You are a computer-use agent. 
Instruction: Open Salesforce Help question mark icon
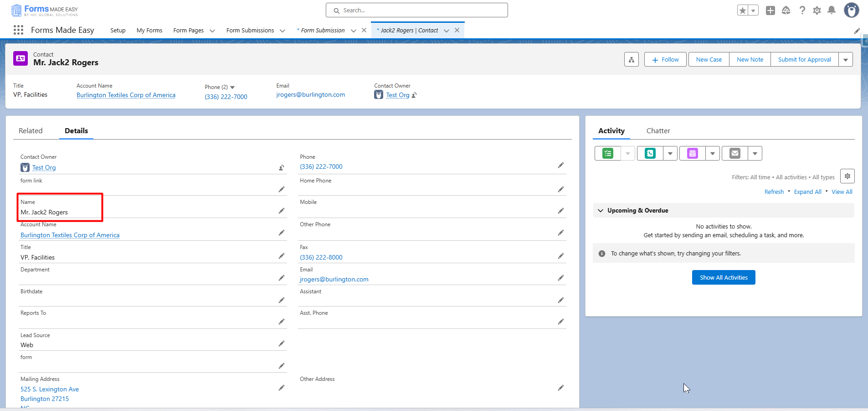[802, 10]
